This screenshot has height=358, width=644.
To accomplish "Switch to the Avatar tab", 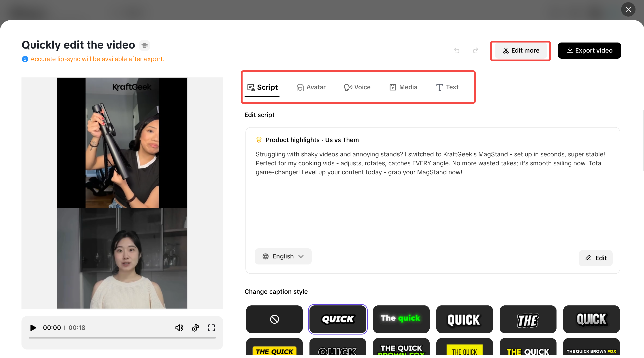I will click(311, 87).
